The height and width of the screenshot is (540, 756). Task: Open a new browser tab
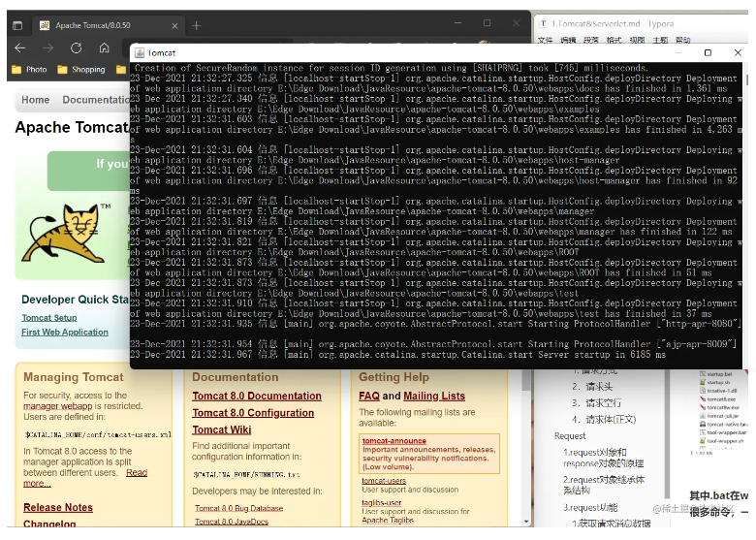(196, 25)
